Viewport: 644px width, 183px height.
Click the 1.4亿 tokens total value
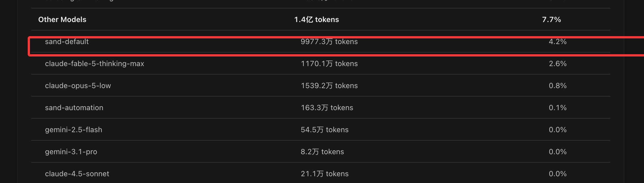tap(316, 19)
